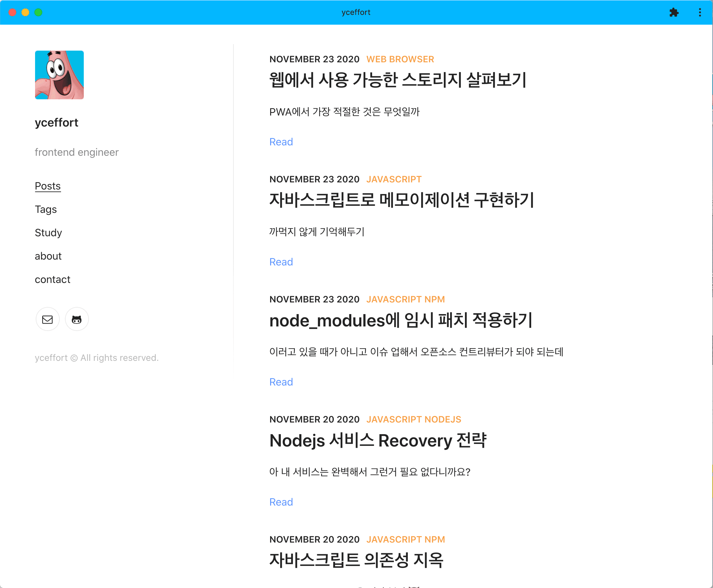Open the contact page link
Screen dimensions: 713x588
click(x=53, y=279)
